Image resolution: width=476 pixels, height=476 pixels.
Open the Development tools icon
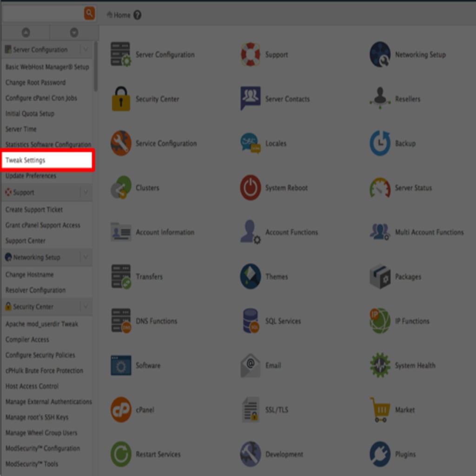[250, 454]
